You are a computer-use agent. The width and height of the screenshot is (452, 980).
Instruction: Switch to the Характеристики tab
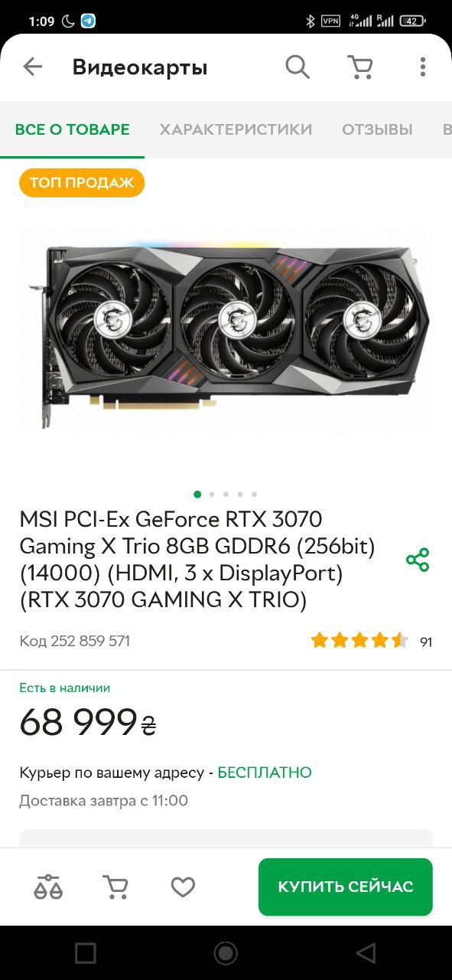(236, 129)
